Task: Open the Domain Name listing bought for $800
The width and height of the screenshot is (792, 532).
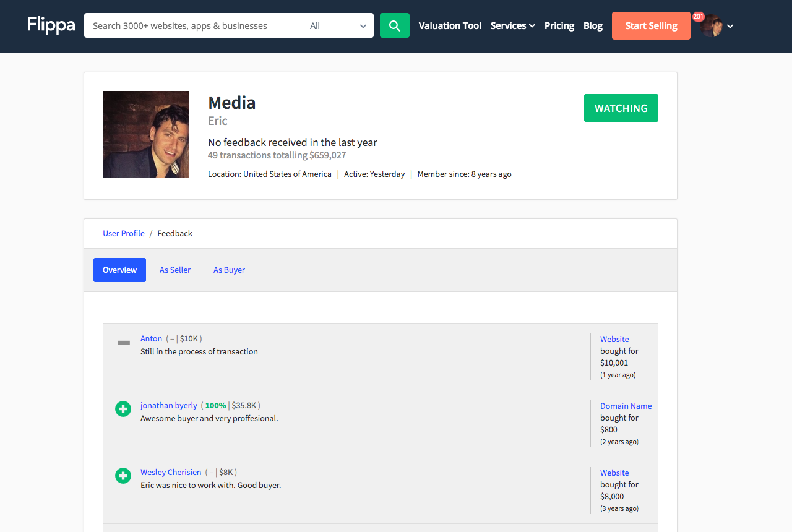Action: click(626, 406)
